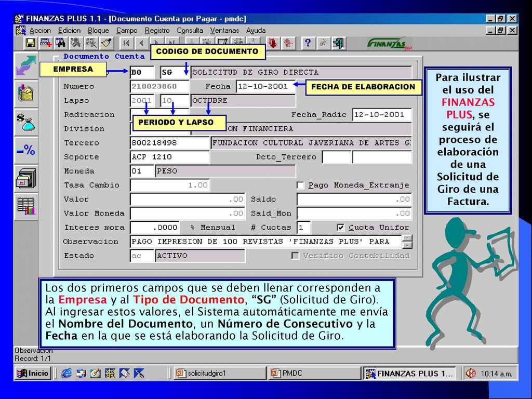The width and height of the screenshot is (532, 399).
Task: Select the FINANZAS PLUS taskbar button
Action: (409, 373)
